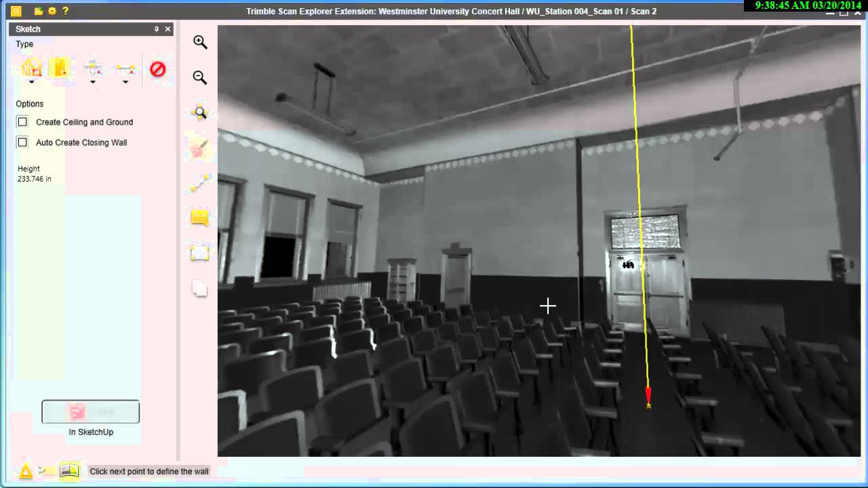Image resolution: width=868 pixels, height=488 pixels.
Task: Click the zoom in magnifier tool
Action: click(x=200, y=42)
